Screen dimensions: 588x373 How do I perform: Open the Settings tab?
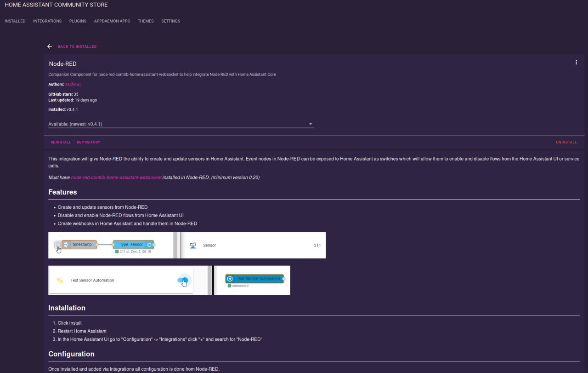(x=170, y=21)
